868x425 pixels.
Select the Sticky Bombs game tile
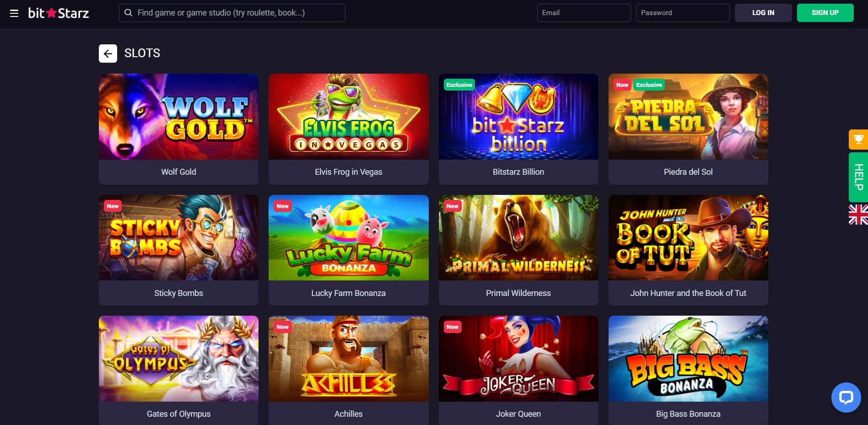(x=178, y=250)
